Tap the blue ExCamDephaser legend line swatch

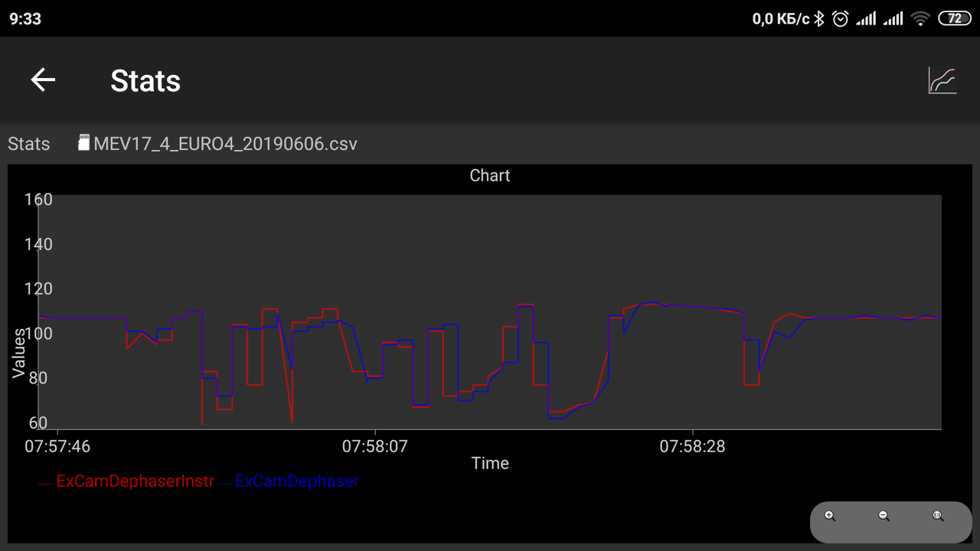(x=225, y=484)
